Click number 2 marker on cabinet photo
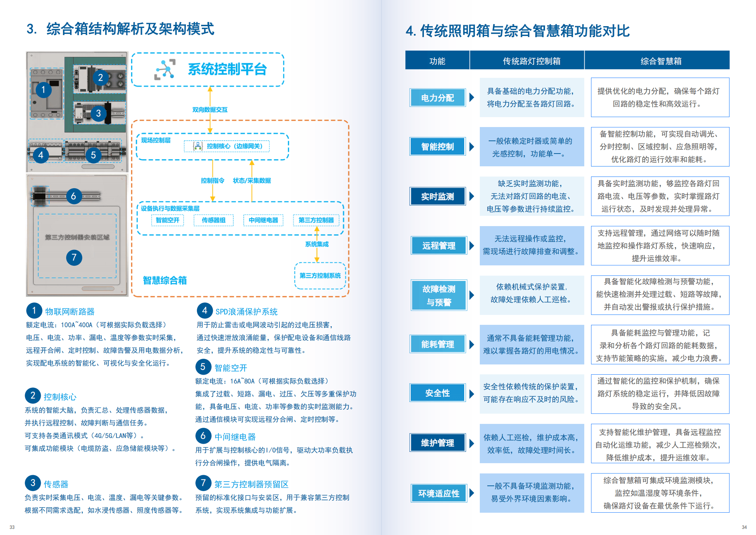This screenshot has height=535, width=756. click(x=101, y=77)
